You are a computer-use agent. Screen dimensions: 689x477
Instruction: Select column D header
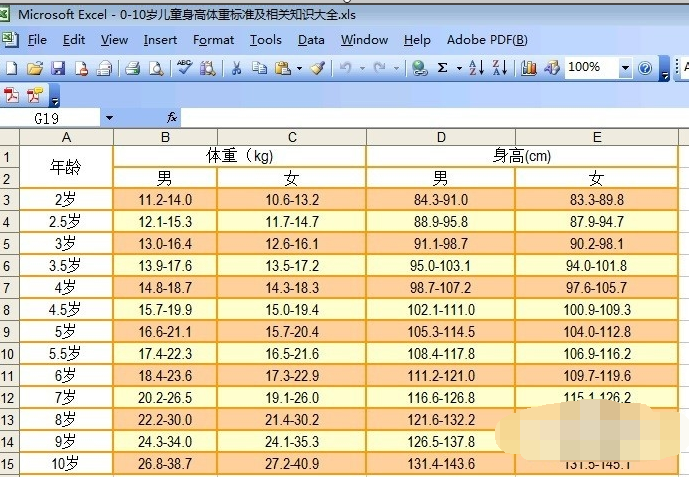coord(441,137)
